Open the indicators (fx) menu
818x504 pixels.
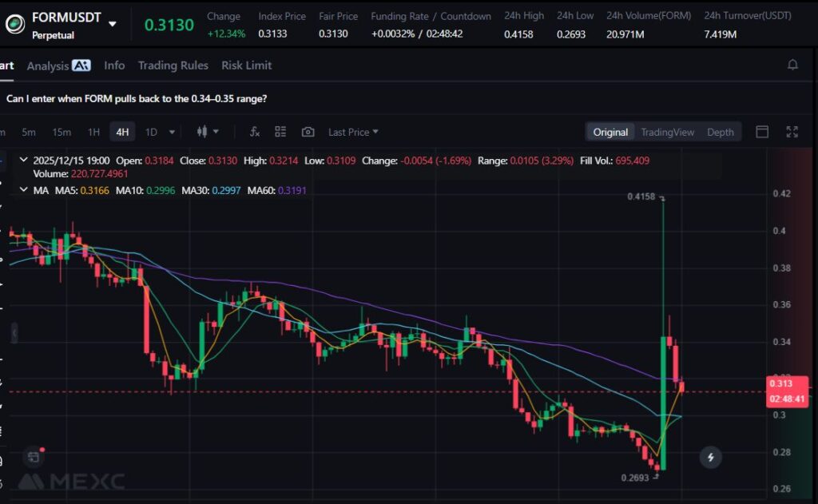pos(255,132)
